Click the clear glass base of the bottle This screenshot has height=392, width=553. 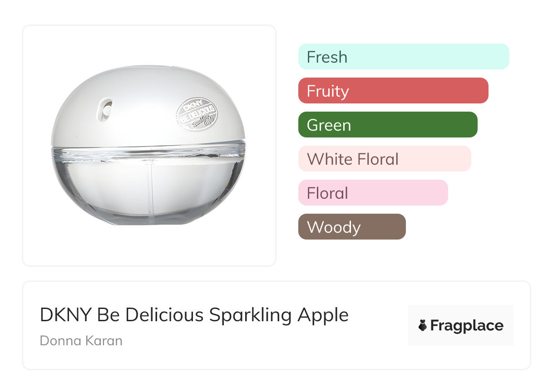(148, 191)
